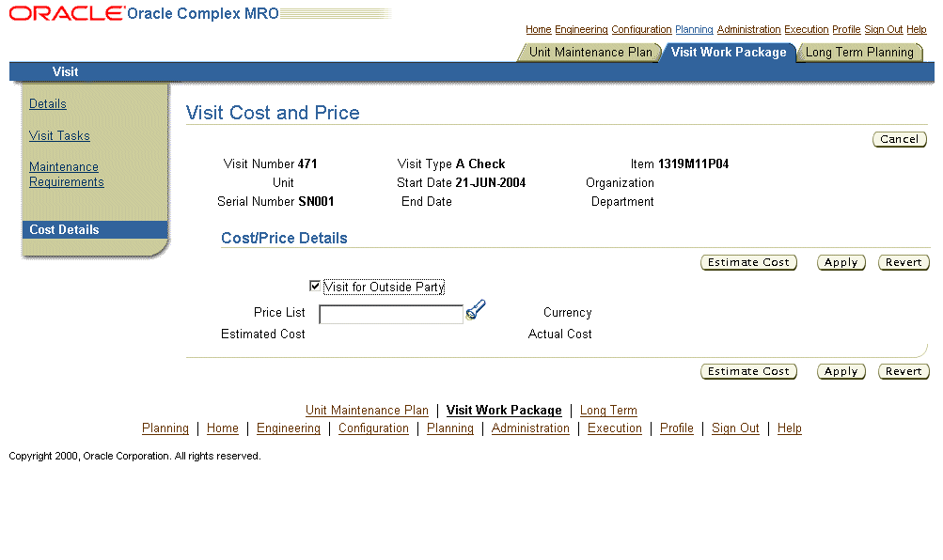
Task: Click footer Profile link
Action: [x=677, y=428]
